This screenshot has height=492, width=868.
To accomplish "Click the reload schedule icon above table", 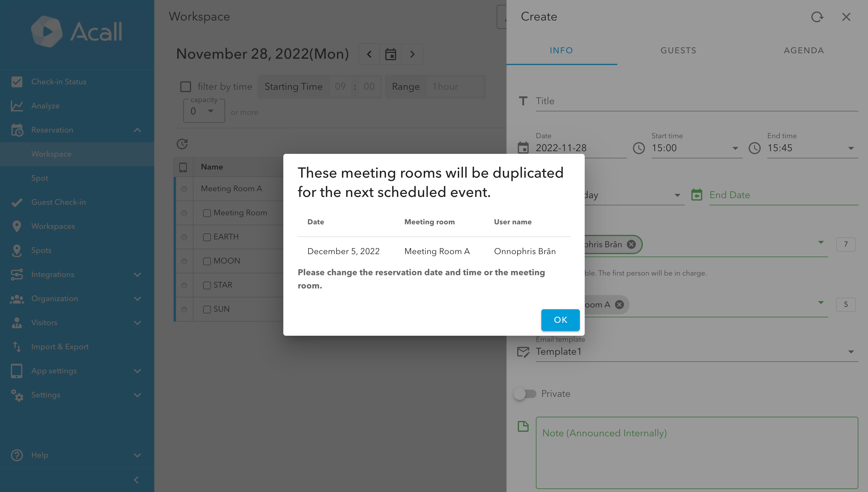I will (x=182, y=144).
